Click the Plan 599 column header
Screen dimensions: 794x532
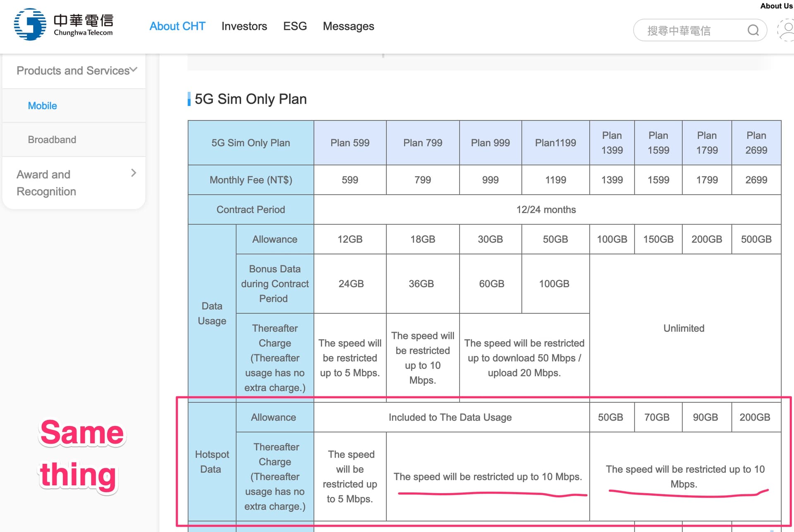coord(350,143)
